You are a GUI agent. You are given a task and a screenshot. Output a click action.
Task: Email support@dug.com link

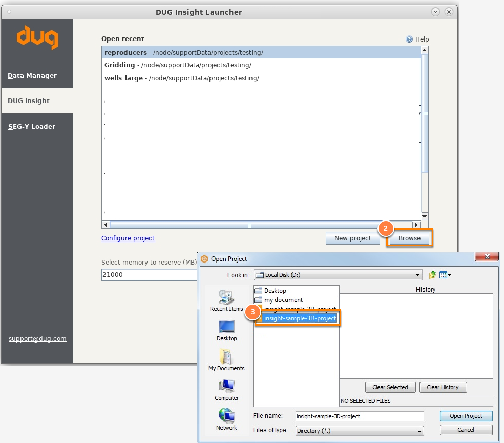[x=37, y=339]
